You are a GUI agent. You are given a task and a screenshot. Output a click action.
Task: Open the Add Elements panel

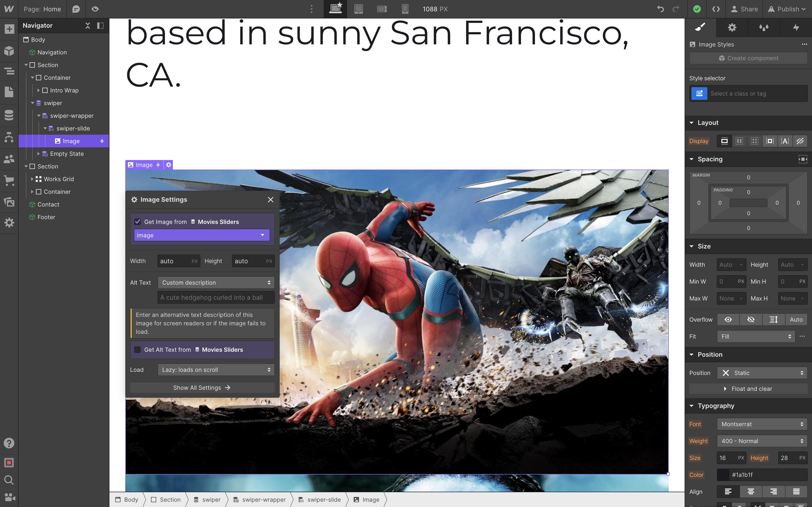coord(9,29)
